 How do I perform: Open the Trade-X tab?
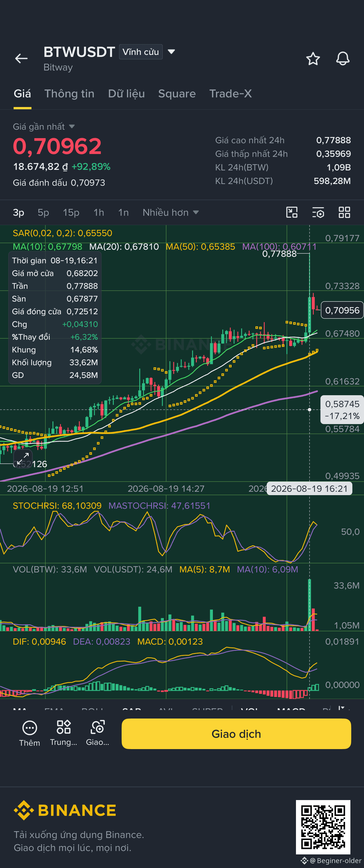(230, 94)
